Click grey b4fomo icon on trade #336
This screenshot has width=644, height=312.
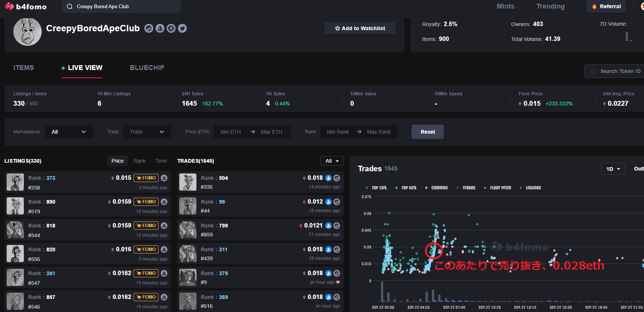(337, 178)
